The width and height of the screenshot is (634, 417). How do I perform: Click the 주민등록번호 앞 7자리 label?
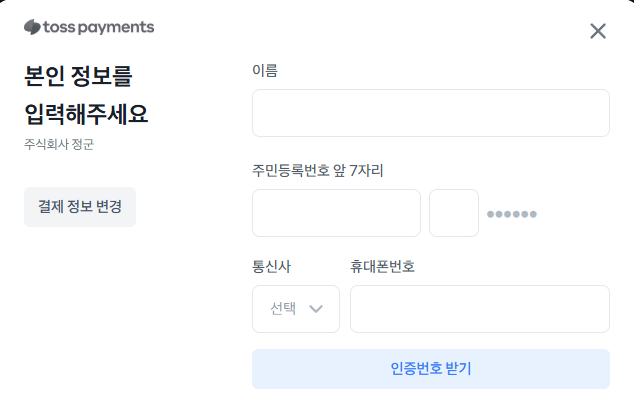click(318, 170)
